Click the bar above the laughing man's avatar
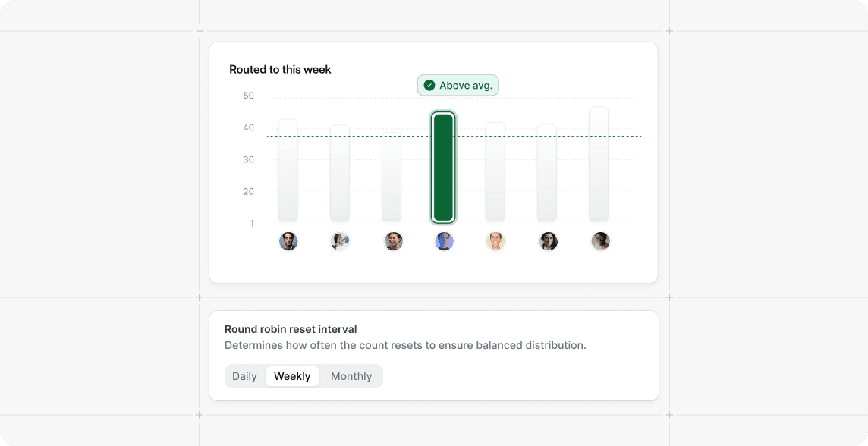Viewport: 868px width, 446px height. (x=495, y=171)
